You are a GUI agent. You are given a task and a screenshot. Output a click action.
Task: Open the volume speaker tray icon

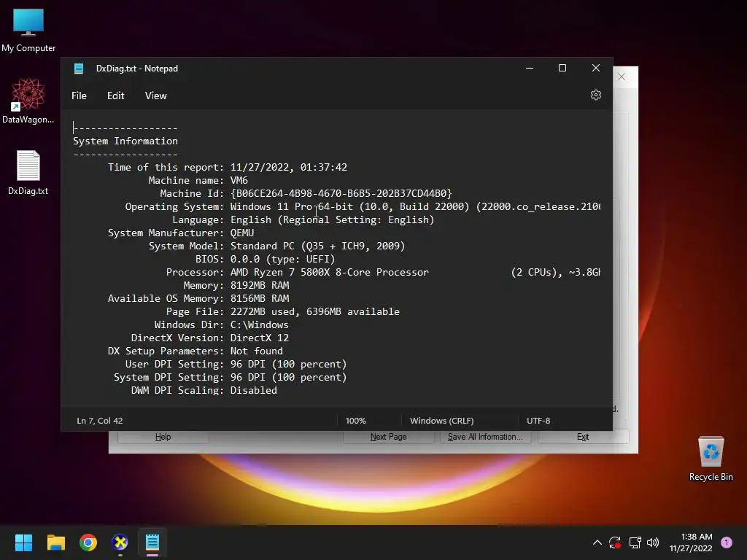click(653, 542)
